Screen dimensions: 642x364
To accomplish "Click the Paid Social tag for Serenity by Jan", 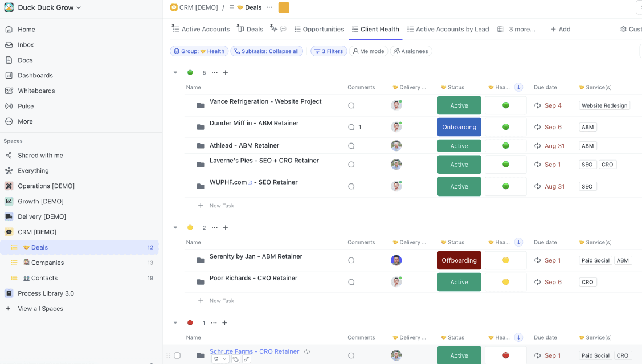I will pos(595,260).
